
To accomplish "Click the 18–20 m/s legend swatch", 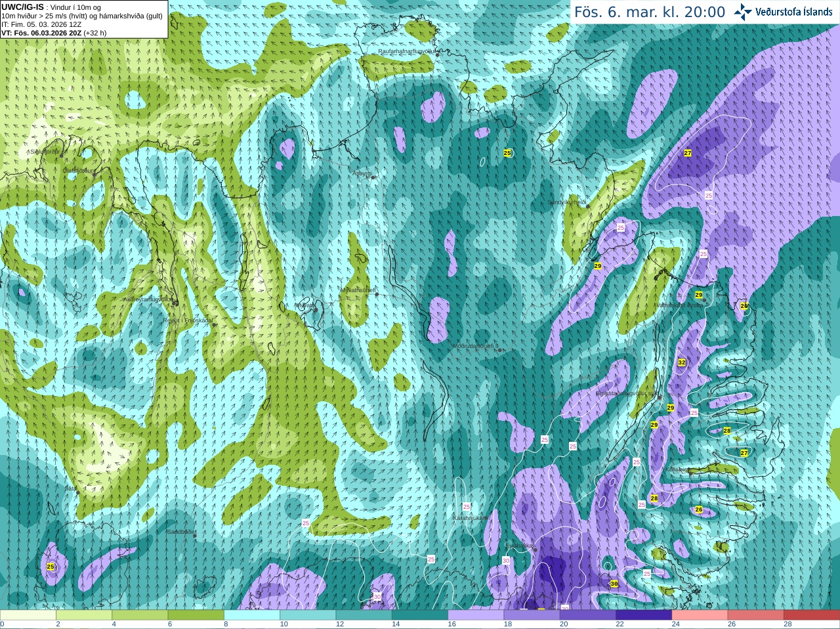I will click(532, 615).
